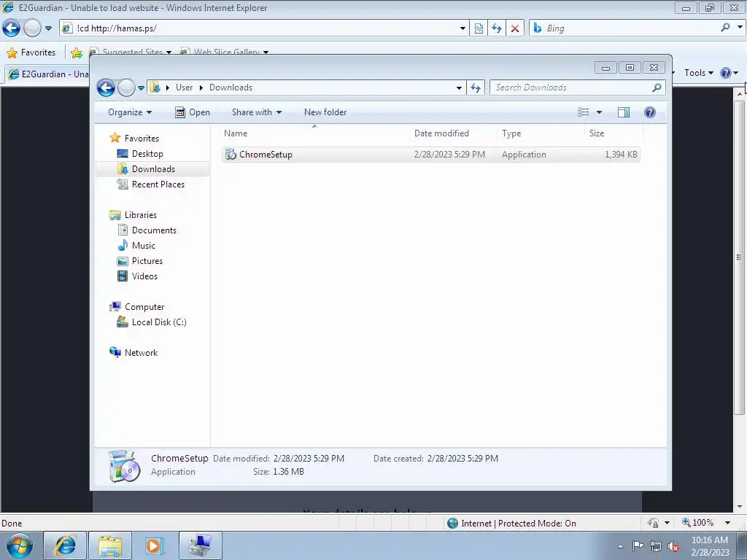747x560 pixels.
Task: Open Internet Explorer from taskbar
Action: 65,545
